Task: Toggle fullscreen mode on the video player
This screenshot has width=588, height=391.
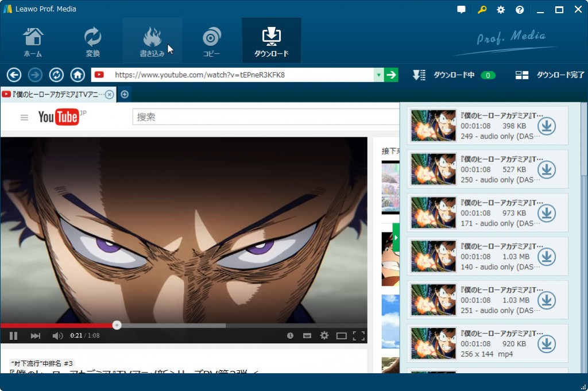Action: [359, 336]
